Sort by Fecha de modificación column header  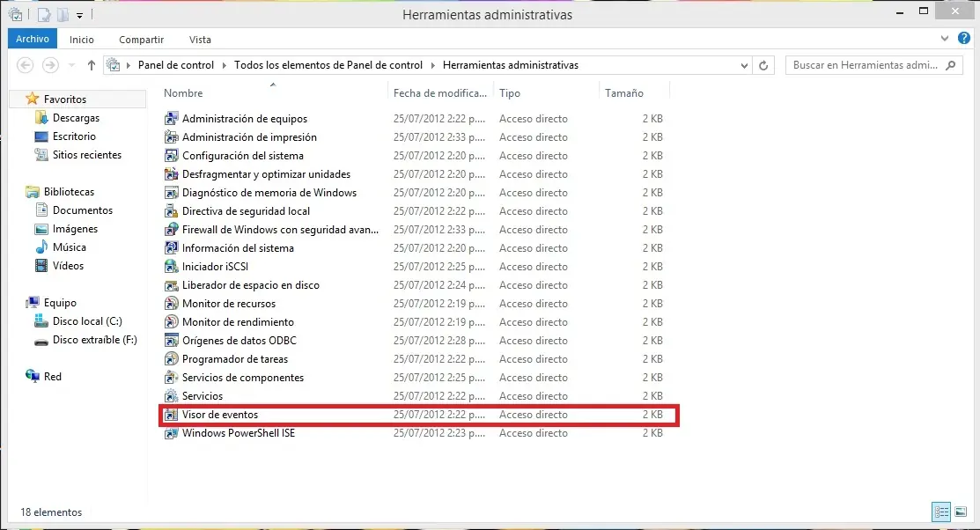(440, 93)
